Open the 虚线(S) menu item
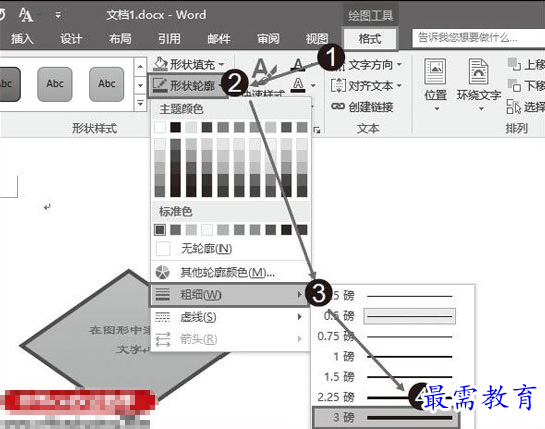Screen dimensions: 545x429 231,317
